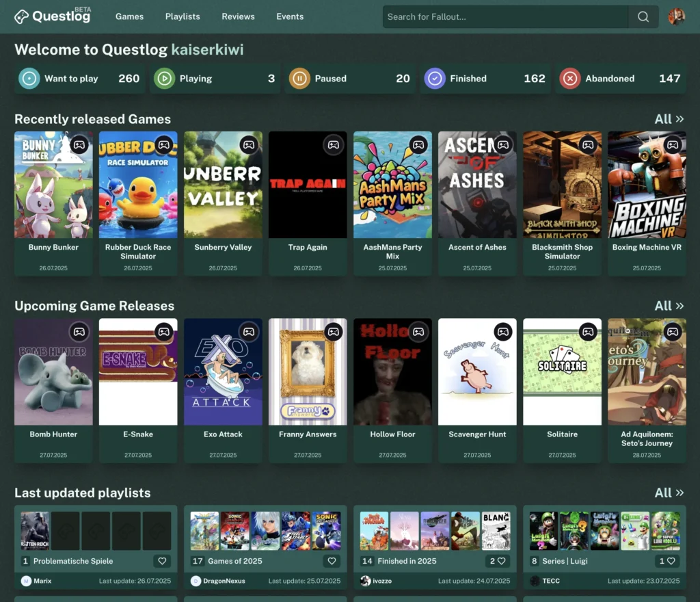Open the Abandoned games list
The height and width of the screenshot is (602, 700).
coord(621,79)
